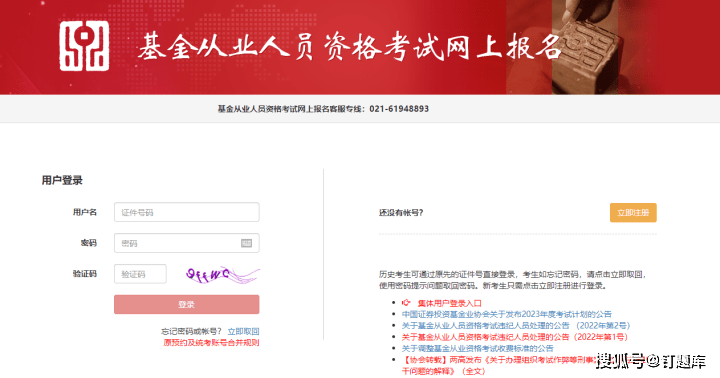Open 原预约及统考账号合并规则 link
Viewport: 720px width, 378px height.
pyautogui.click(x=211, y=343)
